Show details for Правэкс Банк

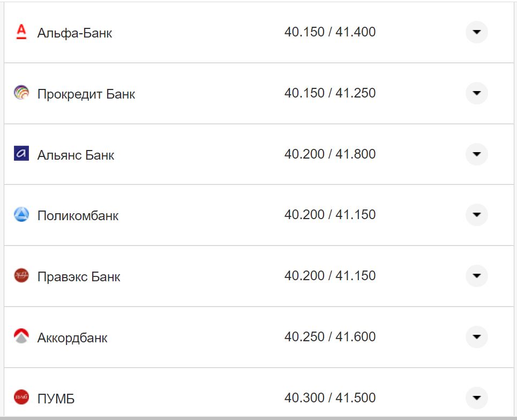point(476,276)
